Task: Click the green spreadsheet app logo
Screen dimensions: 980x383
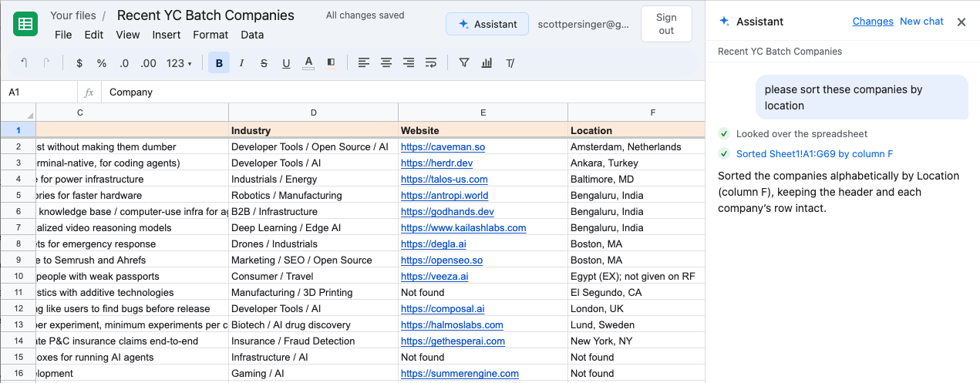Action: (25, 24)
